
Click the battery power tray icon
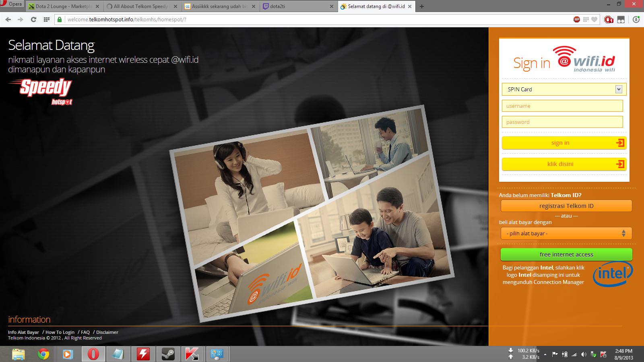pos(564,354)
